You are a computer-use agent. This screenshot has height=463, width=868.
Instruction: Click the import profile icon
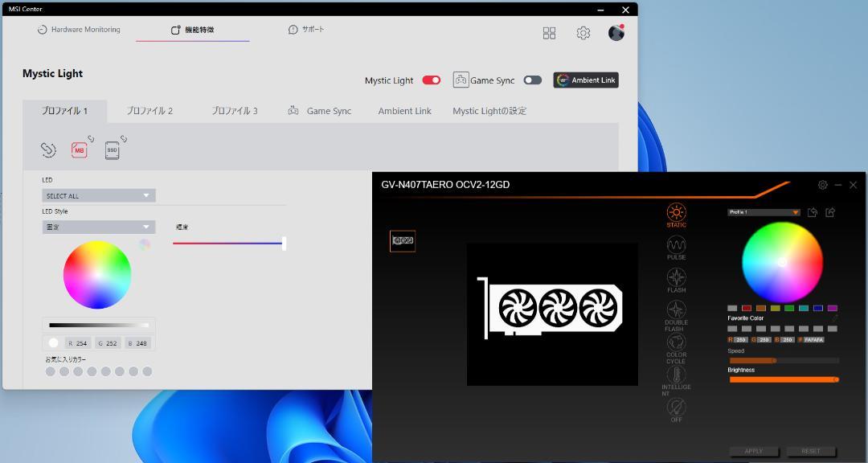coord(812,212)
